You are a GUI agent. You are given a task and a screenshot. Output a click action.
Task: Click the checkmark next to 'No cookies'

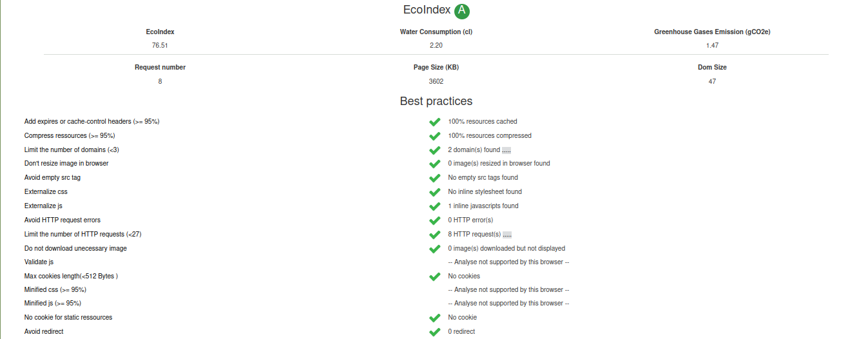click(434, 276)
